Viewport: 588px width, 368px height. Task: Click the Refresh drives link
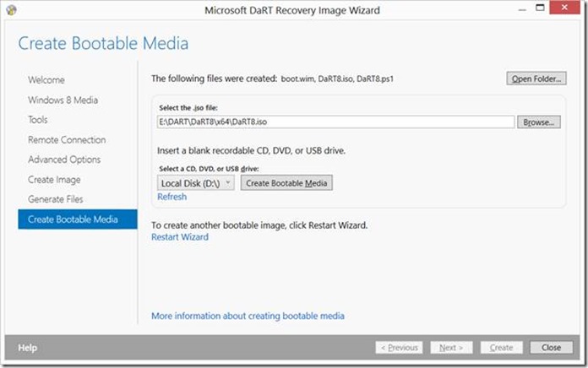click(171, 197)
